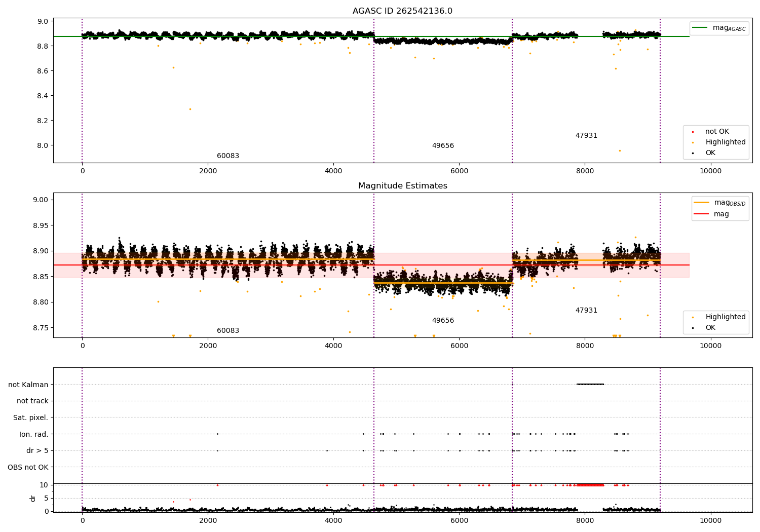The width and height of the screenshot is (760, 532).
Task: Click the orange mag OBSID legend line
Action: [x=701, y=203]
